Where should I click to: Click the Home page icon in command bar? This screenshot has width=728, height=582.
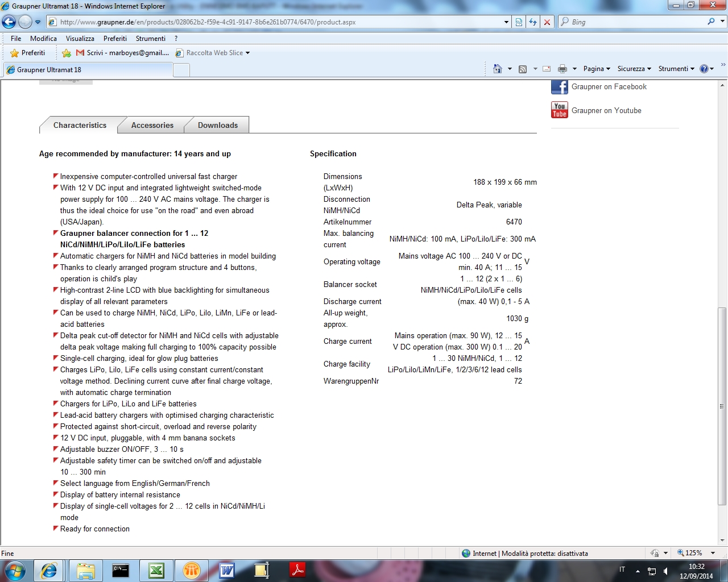tap(498, 69)
